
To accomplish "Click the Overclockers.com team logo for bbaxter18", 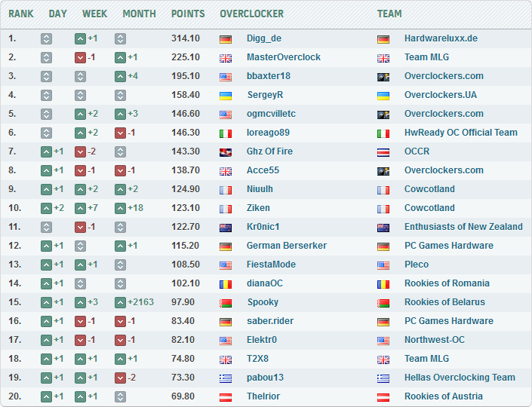I will [383, 76].
